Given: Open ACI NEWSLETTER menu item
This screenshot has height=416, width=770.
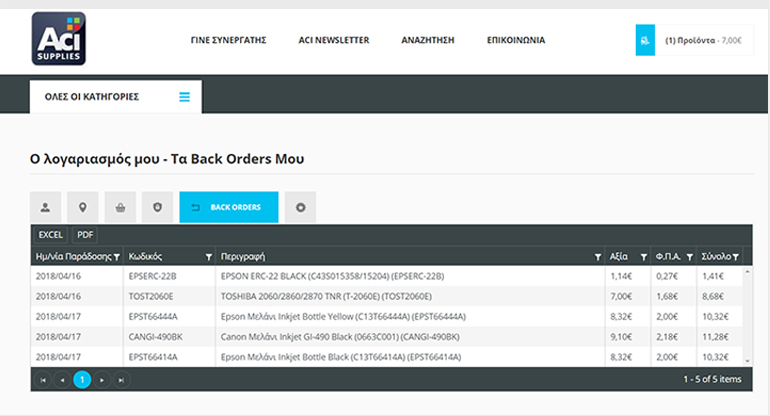Looking at the screenshot, I should pyautogui.click(x=334, y=41).
